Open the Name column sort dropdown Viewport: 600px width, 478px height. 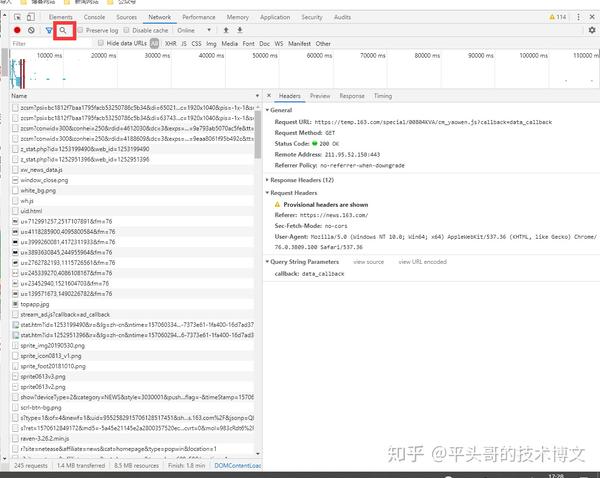click(258, 96)
